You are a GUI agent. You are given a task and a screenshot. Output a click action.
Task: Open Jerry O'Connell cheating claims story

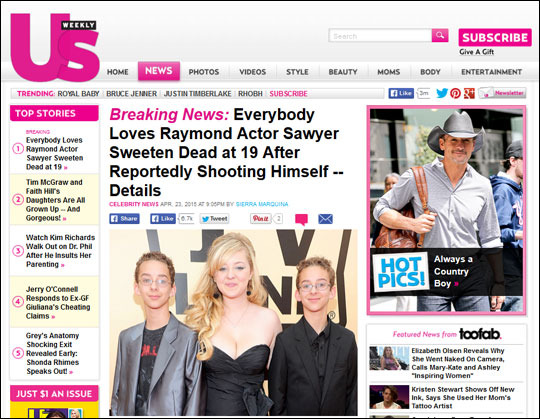click(58, 303)
